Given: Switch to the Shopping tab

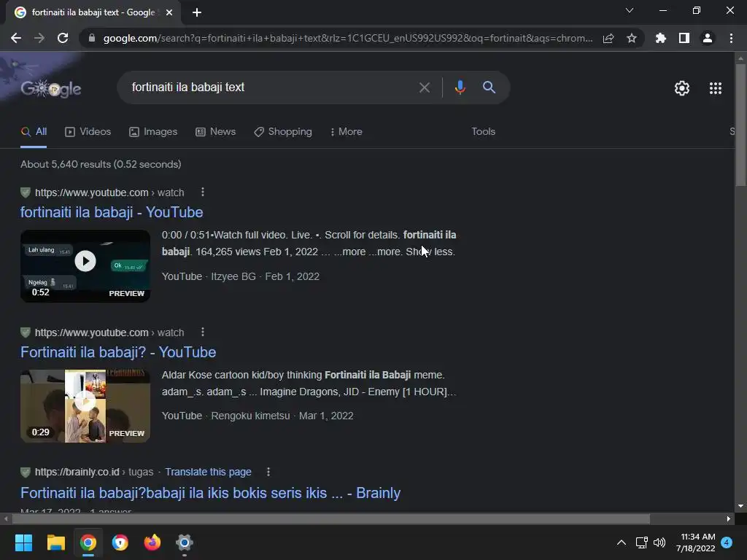Looking at the screenshot, I should (x=283, y=132).
